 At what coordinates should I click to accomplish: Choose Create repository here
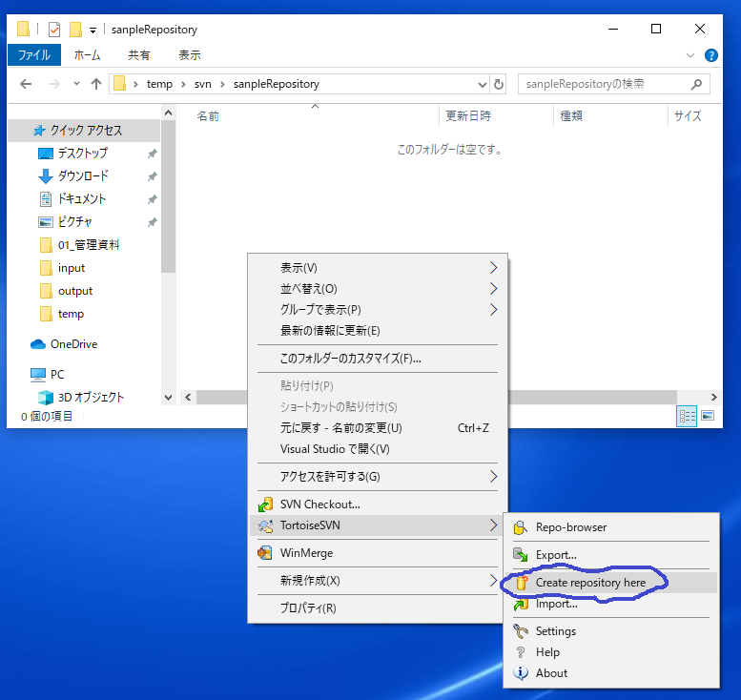pos(611,583)
